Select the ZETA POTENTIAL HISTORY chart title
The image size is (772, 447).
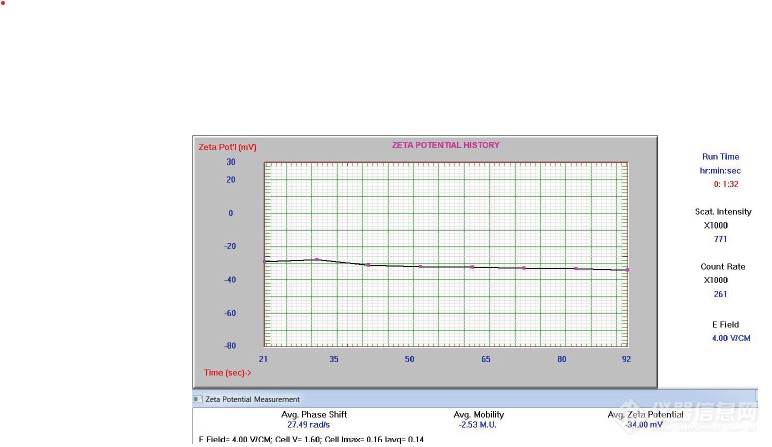click(x=446, y=145)
